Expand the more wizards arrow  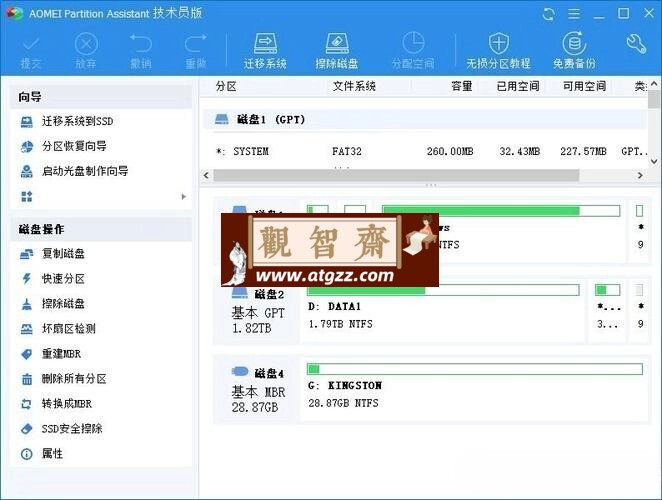coord(184,197)
